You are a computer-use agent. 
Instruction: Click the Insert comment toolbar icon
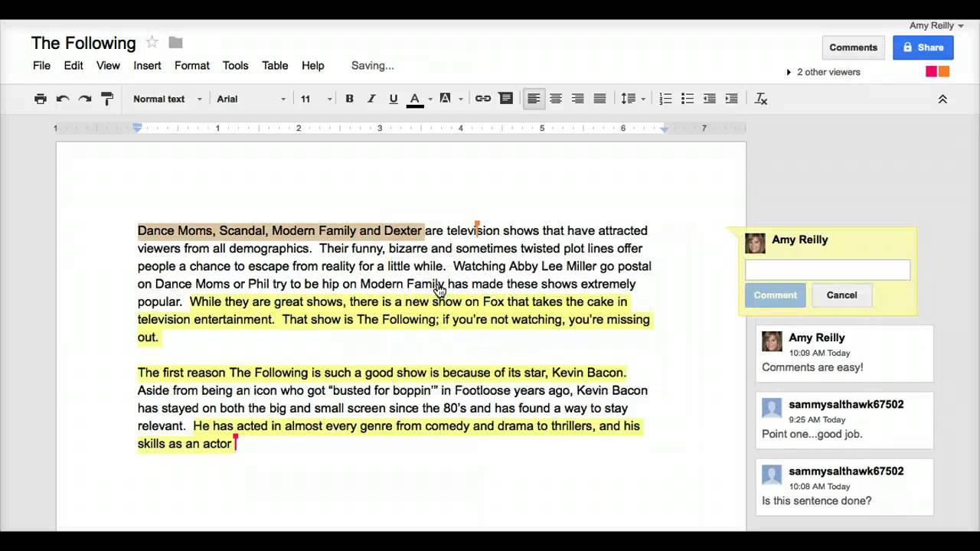point(506,99)
